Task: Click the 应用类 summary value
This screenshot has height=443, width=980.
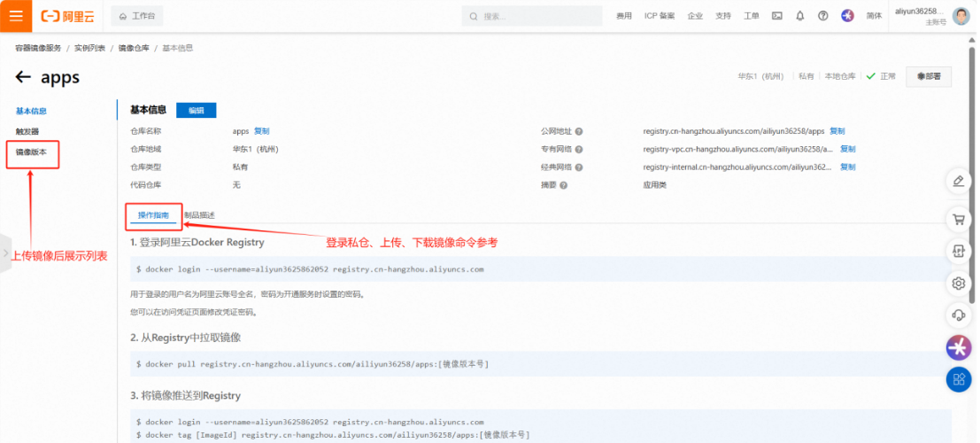Action: [654, 185]
